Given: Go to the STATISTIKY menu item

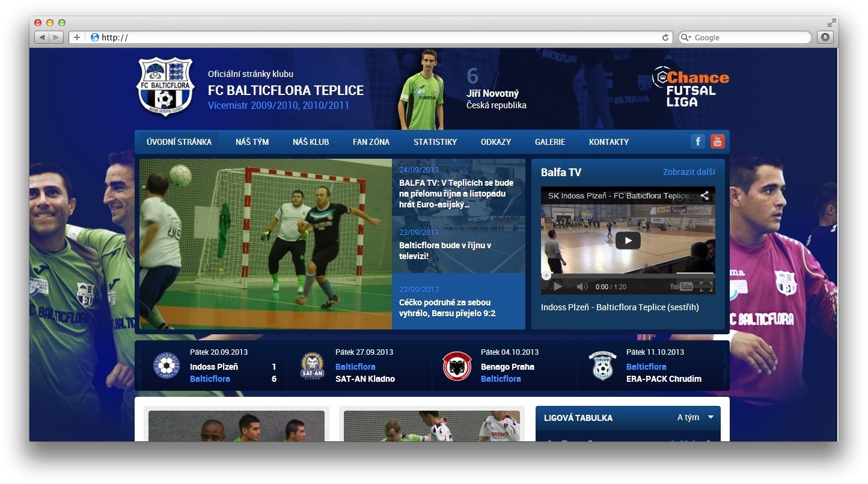Looking at the screenshot, I should click(435, 142).
